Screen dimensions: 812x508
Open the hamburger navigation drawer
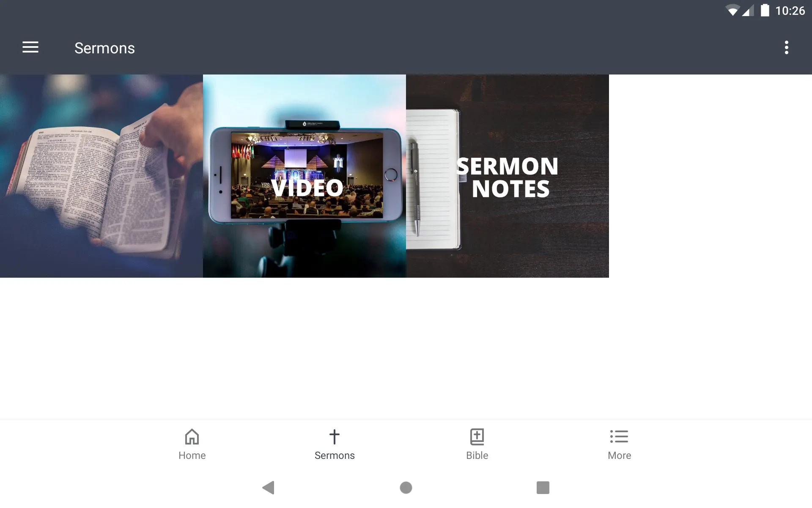(30, 47)
